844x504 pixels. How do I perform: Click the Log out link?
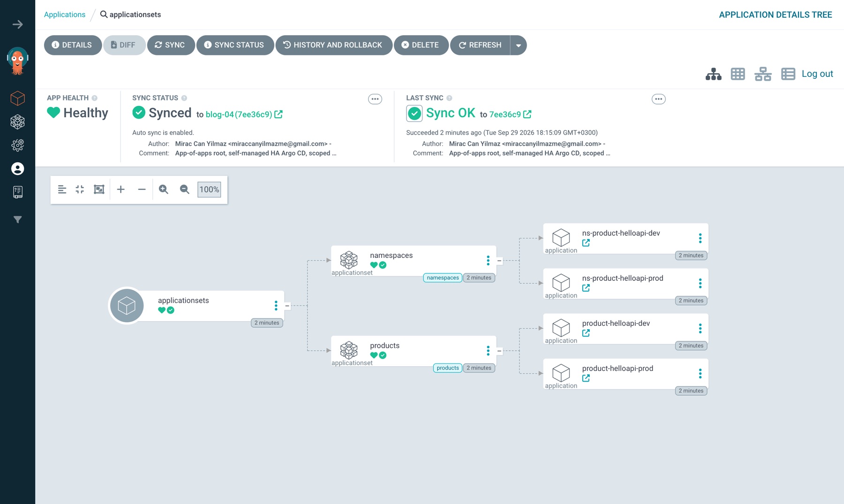(x=817, y=74)
